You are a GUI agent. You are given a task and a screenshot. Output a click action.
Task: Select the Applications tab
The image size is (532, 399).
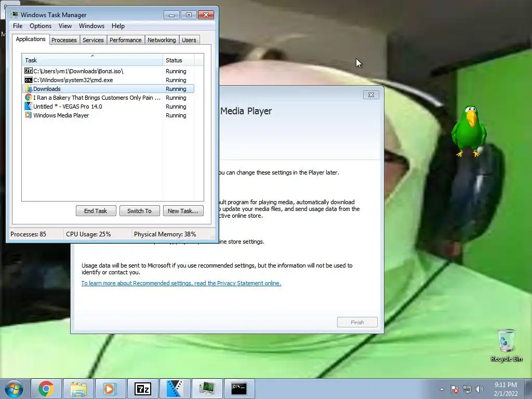(31, 39)
